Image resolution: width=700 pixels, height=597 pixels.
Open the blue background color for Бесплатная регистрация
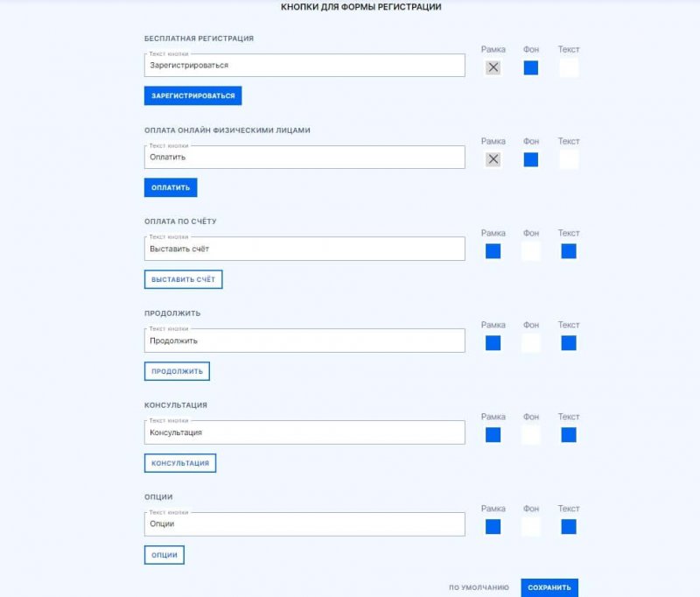(x=531, y=67)
